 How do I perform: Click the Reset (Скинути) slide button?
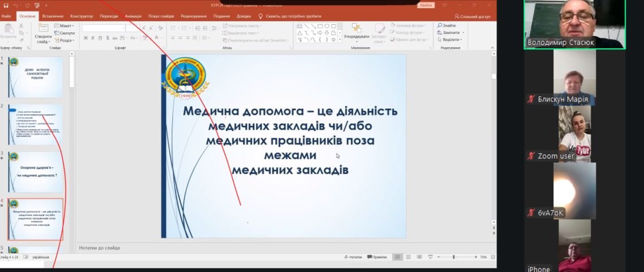[x=65, y=33]
